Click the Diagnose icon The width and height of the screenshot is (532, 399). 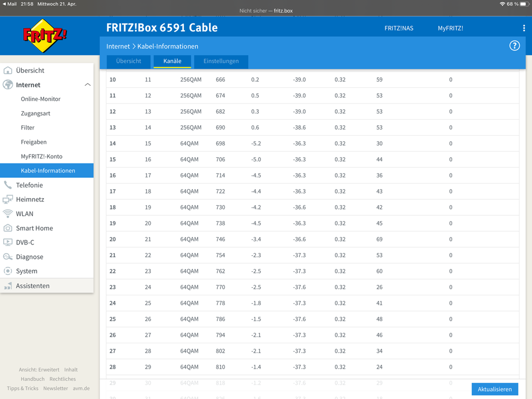[8, 257]
